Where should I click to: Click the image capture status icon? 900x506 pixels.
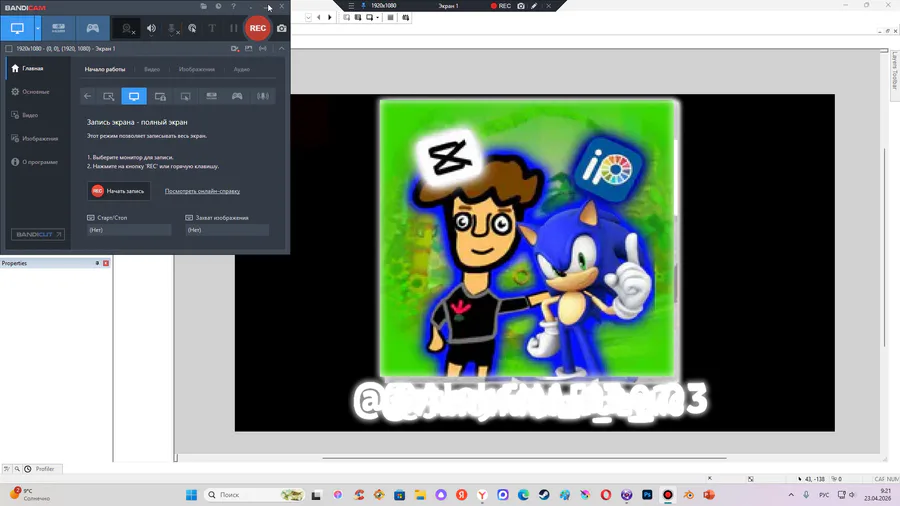click(249, 49)
